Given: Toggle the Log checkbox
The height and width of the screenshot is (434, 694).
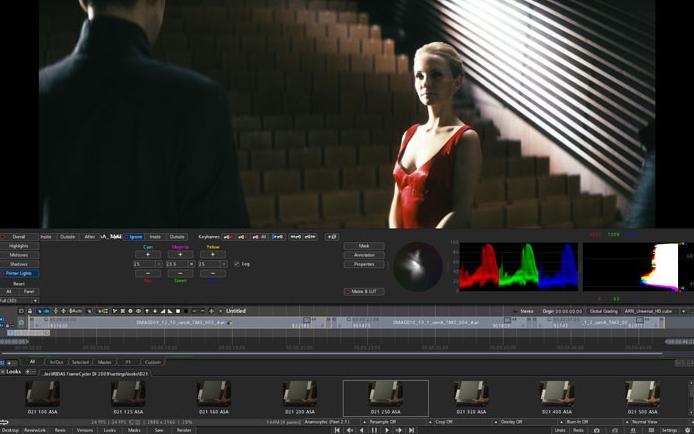Looking at the screenshot, I should click(x=237, y=264).
